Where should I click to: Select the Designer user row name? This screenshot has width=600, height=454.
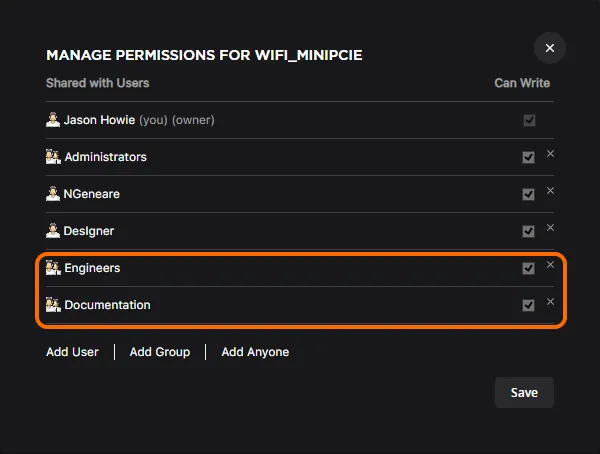(x=89, y=231)
